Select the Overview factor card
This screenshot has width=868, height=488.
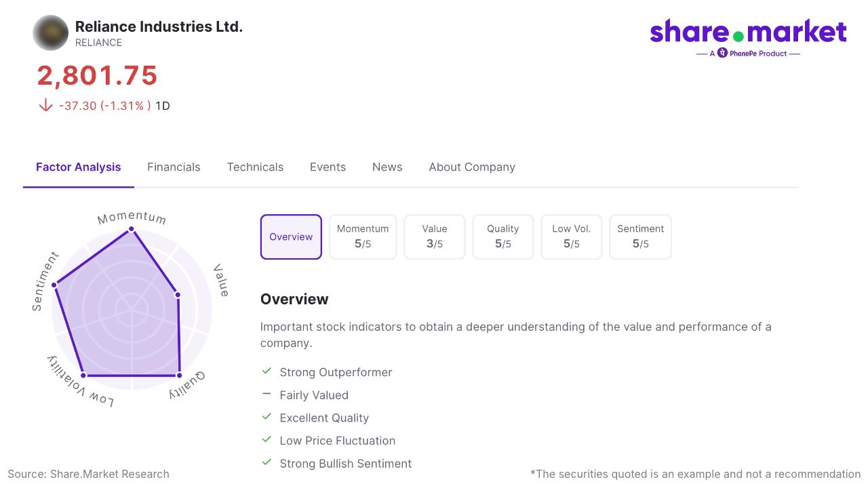(291, 237)
